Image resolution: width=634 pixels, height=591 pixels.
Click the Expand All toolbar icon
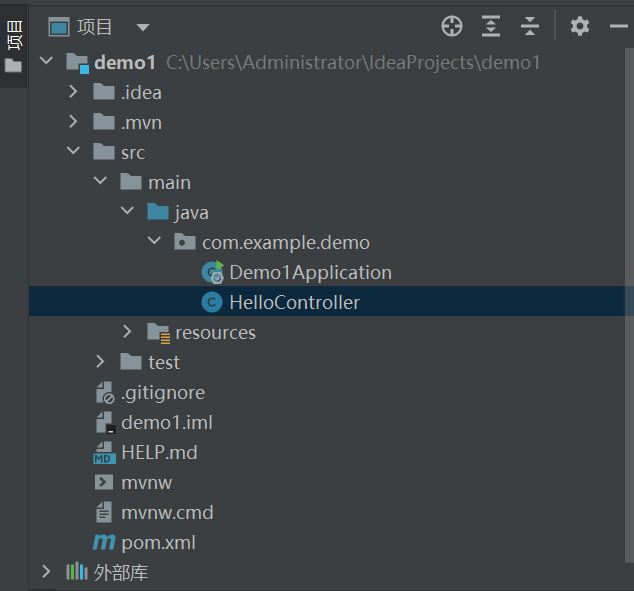point(490,27)
